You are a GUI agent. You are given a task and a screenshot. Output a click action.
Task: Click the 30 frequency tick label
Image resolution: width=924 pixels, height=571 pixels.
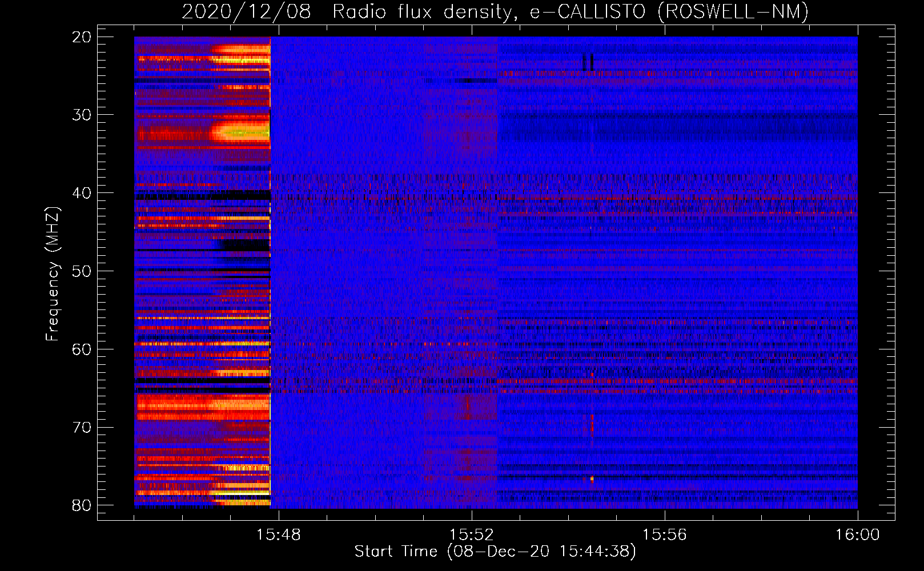[82, 115]
